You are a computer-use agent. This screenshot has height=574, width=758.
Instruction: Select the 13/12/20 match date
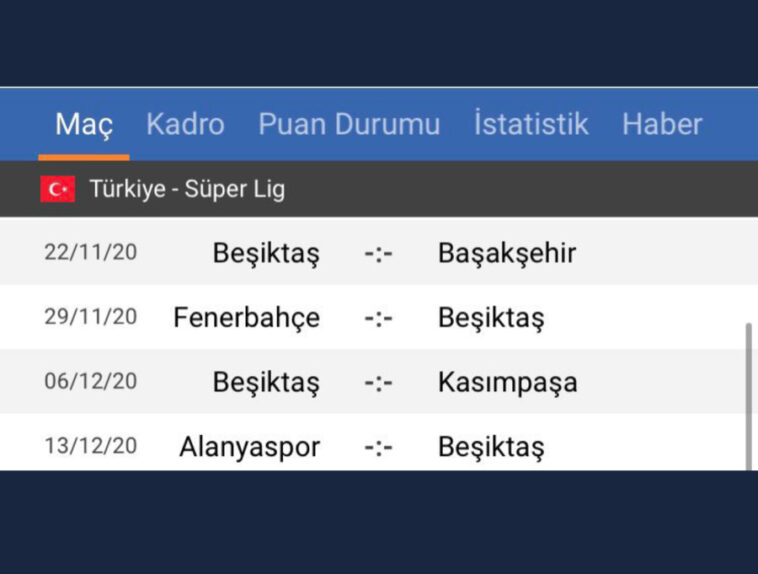pos(91,445)
